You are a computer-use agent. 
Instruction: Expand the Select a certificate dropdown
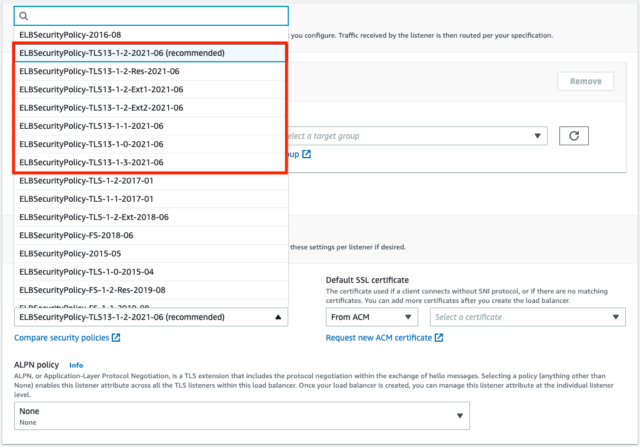pyautogui.click(x=526, y=316)
